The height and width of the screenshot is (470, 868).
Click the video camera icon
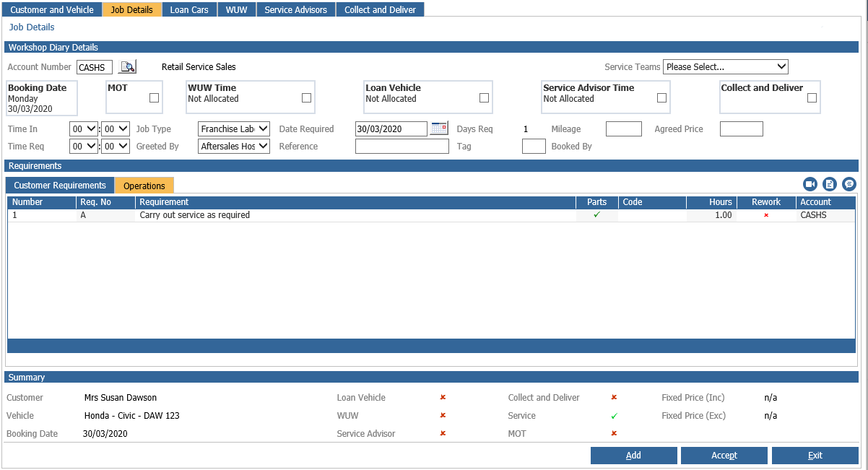[810, 184]
